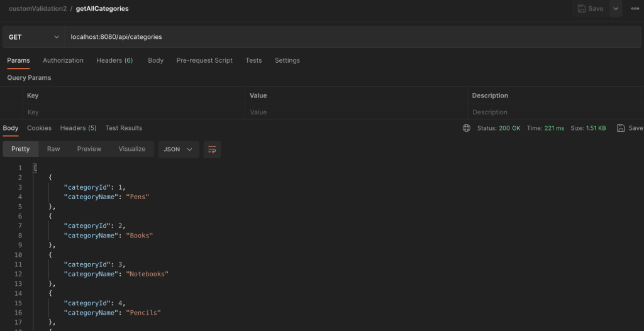Click the globe network icon beside Status

point(466,128)
